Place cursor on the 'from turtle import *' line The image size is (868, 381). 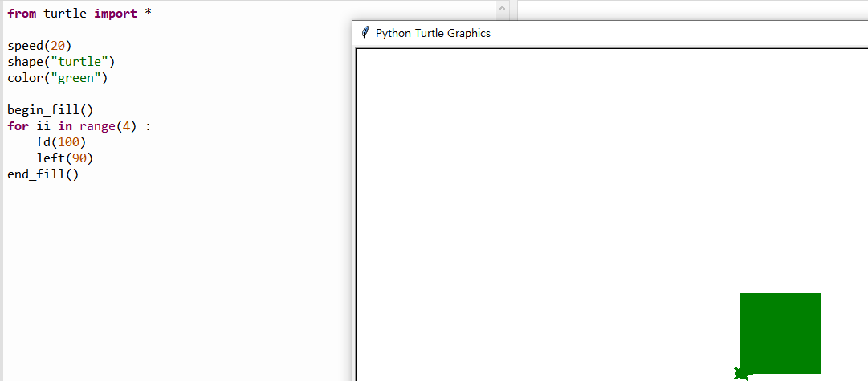(79, 14)
